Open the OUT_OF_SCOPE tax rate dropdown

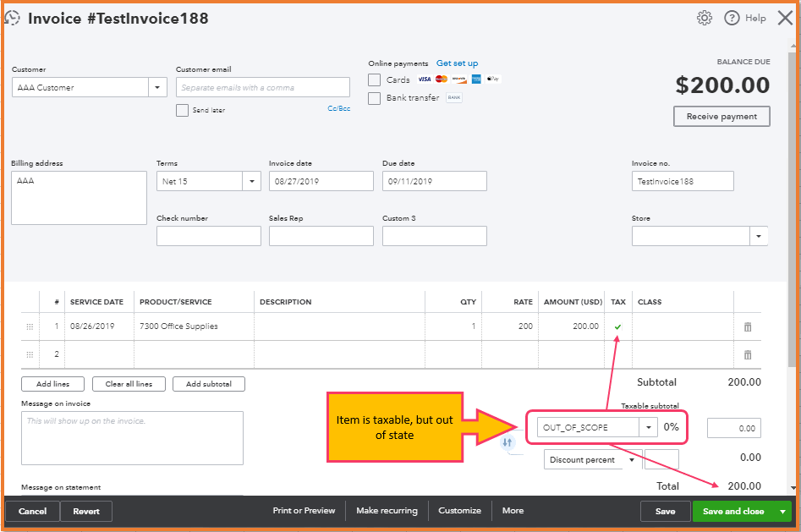(649, 427)
